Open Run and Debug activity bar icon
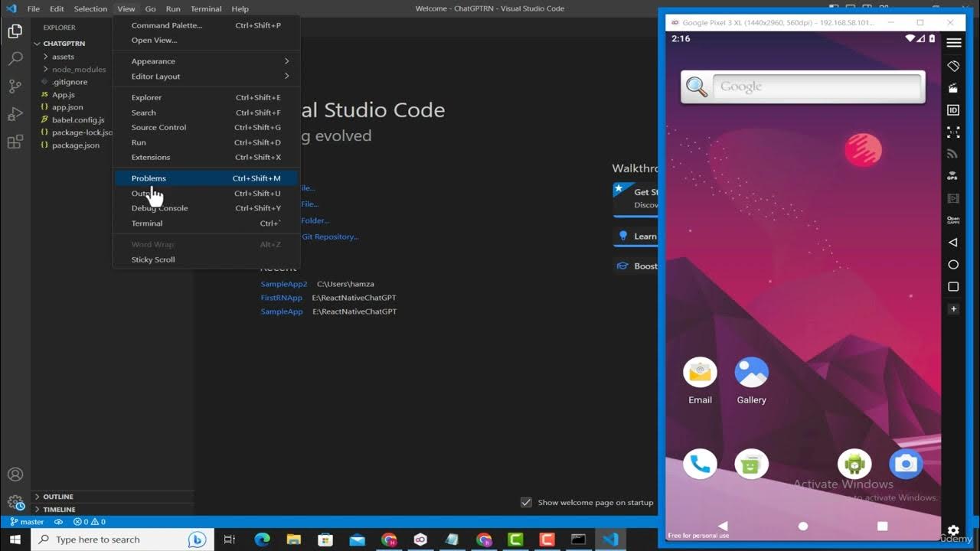980x551 pixels. coord(15,114)
